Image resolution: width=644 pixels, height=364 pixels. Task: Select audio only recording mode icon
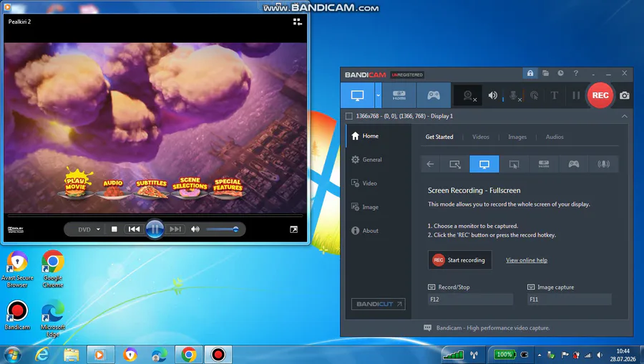(603, 164)
